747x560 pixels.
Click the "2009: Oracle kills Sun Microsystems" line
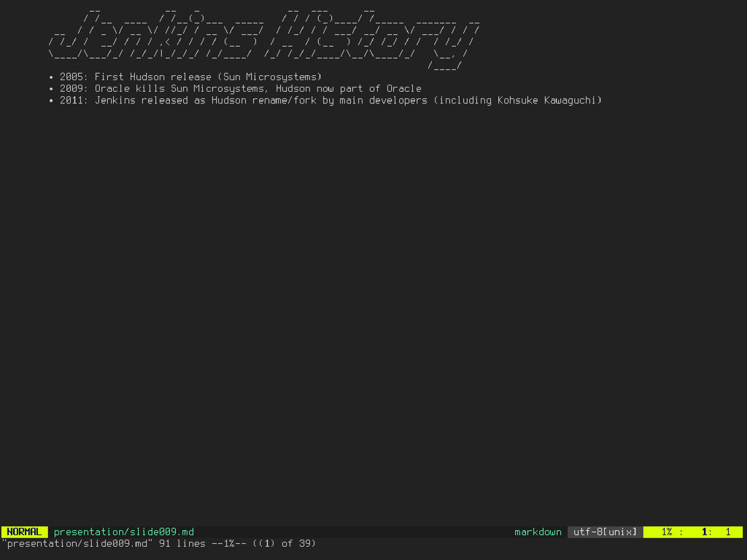[x=235, y=88]
